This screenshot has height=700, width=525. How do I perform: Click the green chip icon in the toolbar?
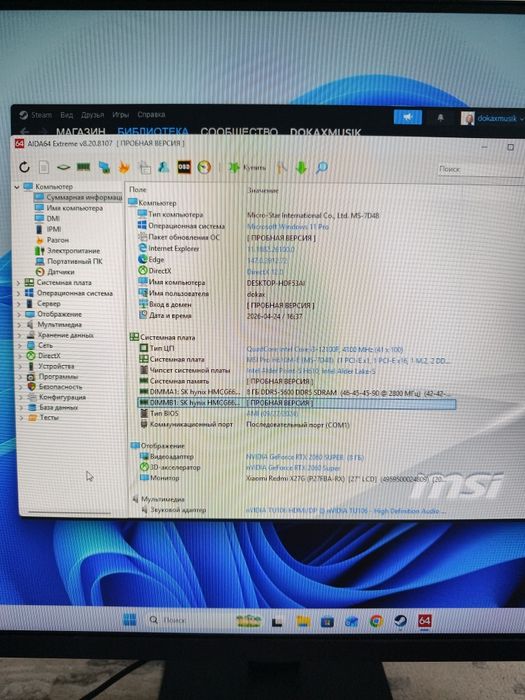pyautogui.click(x=63, y=167)
